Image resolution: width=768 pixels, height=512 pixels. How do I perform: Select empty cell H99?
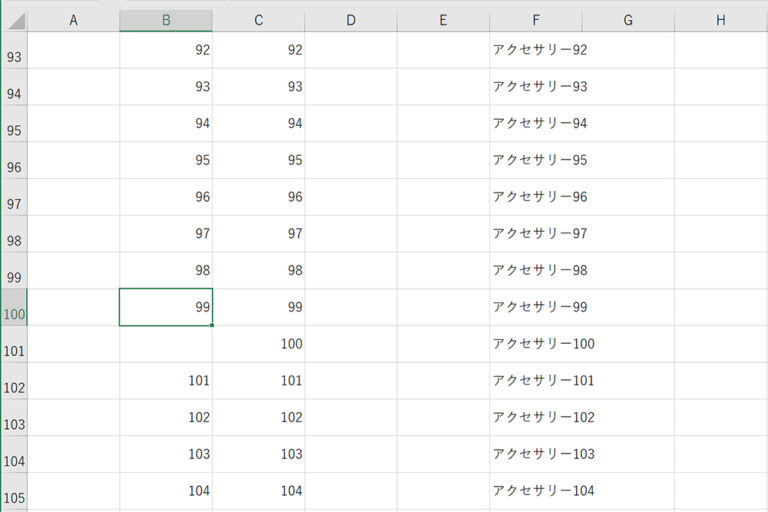pyautogui.click(x=720, y=271)
